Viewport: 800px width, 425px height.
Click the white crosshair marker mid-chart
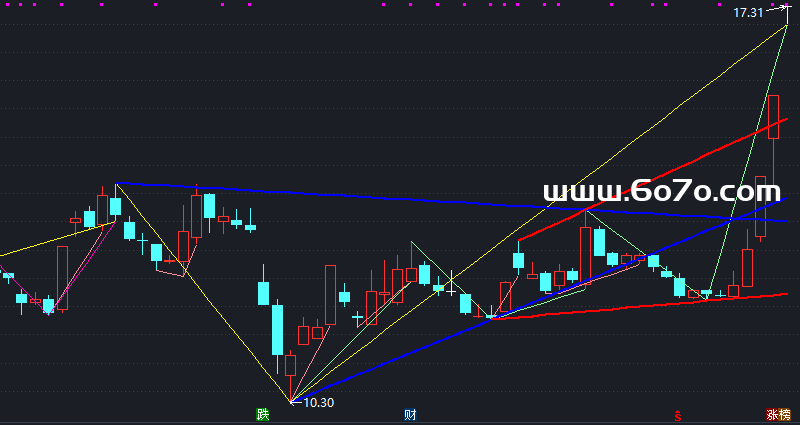pyautogui.click(x=452, y=281)
